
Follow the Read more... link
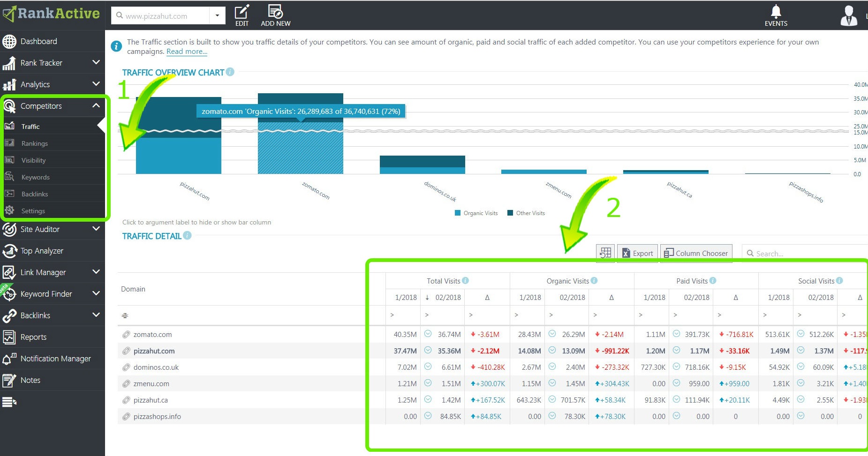click(187, 52)
